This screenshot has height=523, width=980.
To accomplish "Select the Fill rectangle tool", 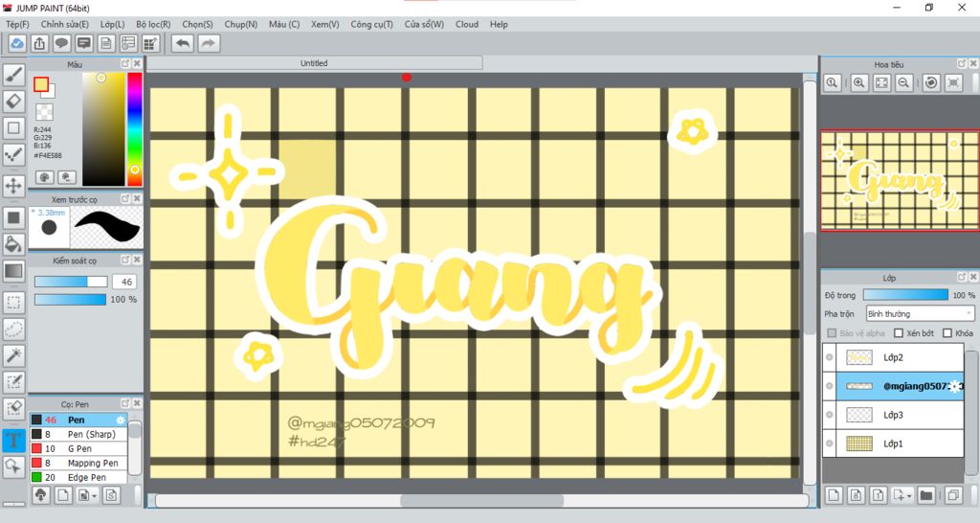I will pyautogui.click(x=13, y=217).
